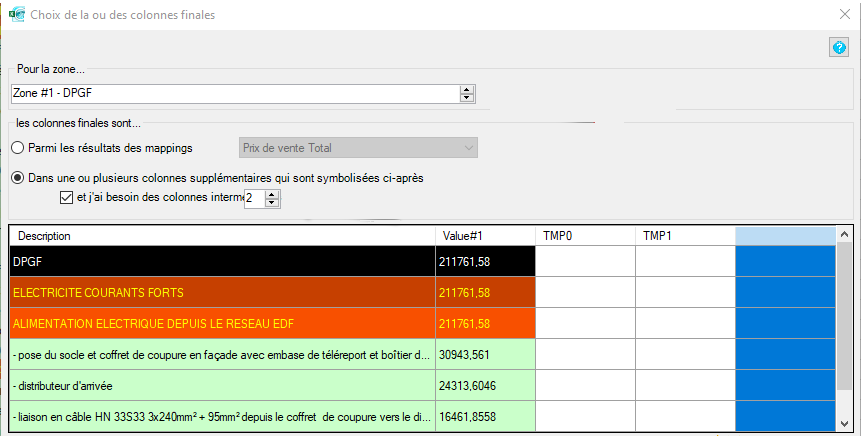Click blue final cell in ELECTRICITE COURANTS FORTS row
Image resolution: width=861 pixels, height=436 pixels.
(785, 292)
